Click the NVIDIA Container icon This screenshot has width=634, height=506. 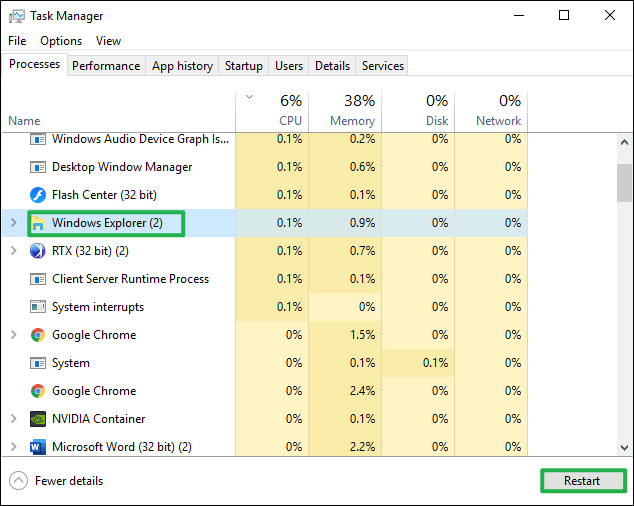point(38,419)
